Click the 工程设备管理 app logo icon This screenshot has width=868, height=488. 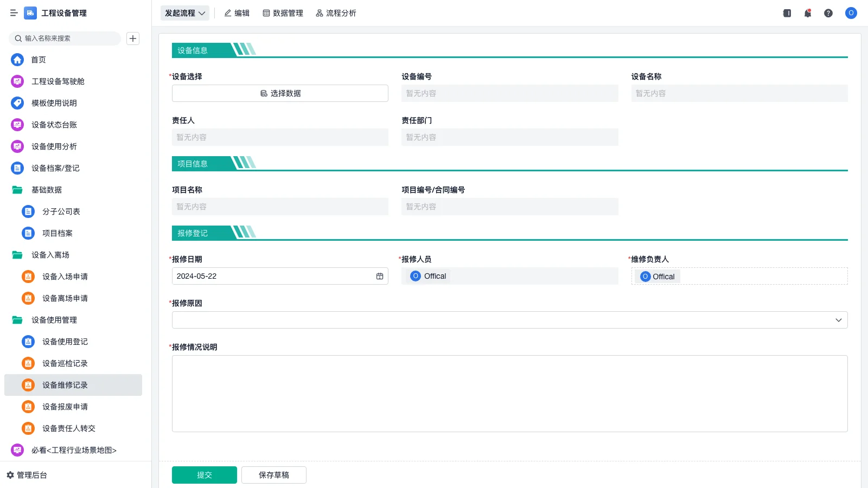click(x=30, y=13)
